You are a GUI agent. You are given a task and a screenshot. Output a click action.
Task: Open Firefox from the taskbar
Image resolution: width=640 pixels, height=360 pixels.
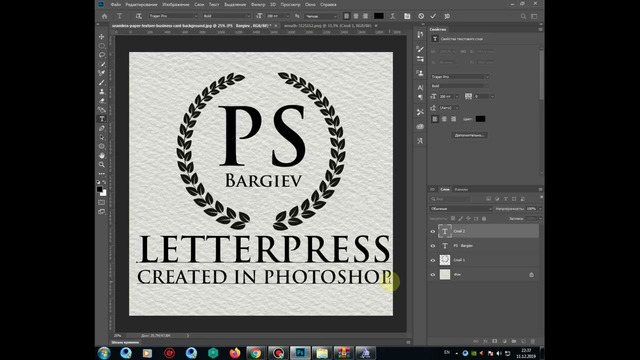(x=234, y=353)
